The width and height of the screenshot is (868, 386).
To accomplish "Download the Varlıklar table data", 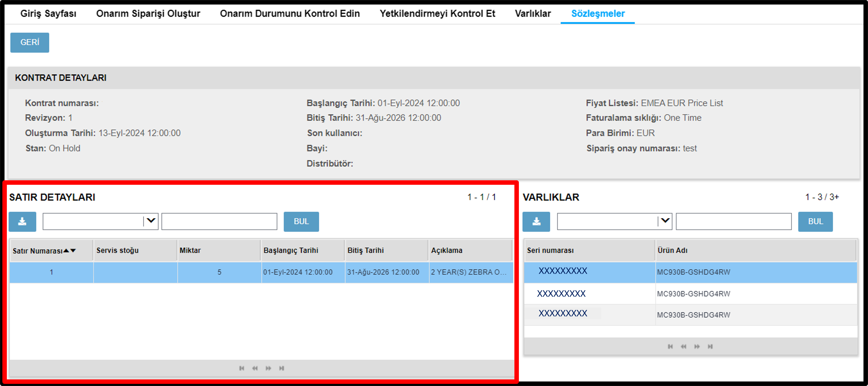I will (x=536, y=222).
